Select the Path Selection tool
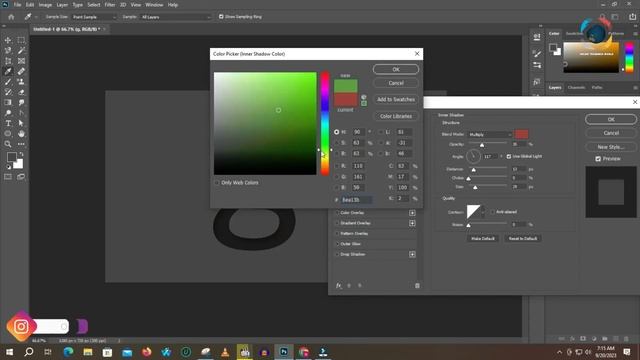Viewport: 640px width, 360px height. [21, 123]
